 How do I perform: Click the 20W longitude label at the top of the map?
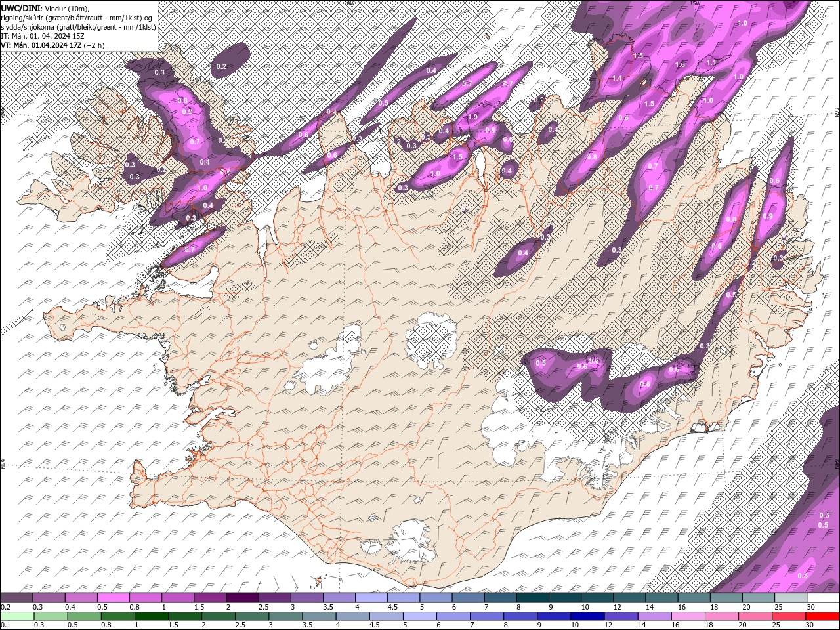pyautogui.click(x=349, y=3)
